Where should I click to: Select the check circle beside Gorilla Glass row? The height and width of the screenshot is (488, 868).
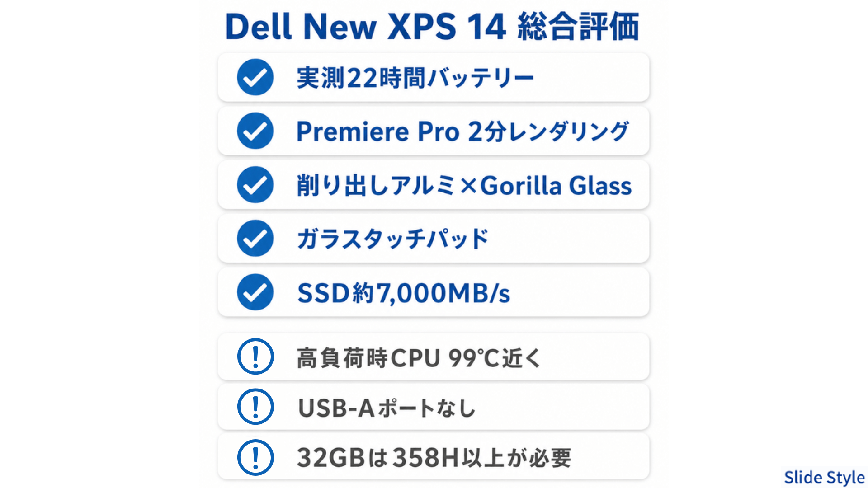click(255, 185)
